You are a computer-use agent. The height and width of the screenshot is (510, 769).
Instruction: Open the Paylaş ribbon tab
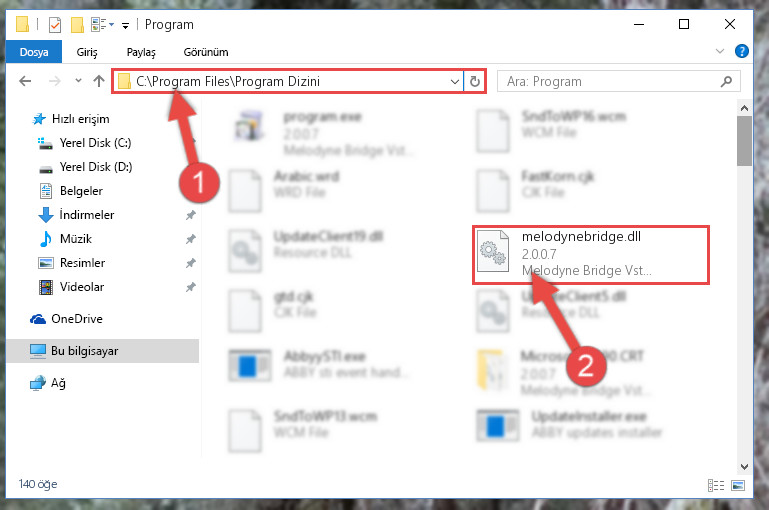coord(141,52)
